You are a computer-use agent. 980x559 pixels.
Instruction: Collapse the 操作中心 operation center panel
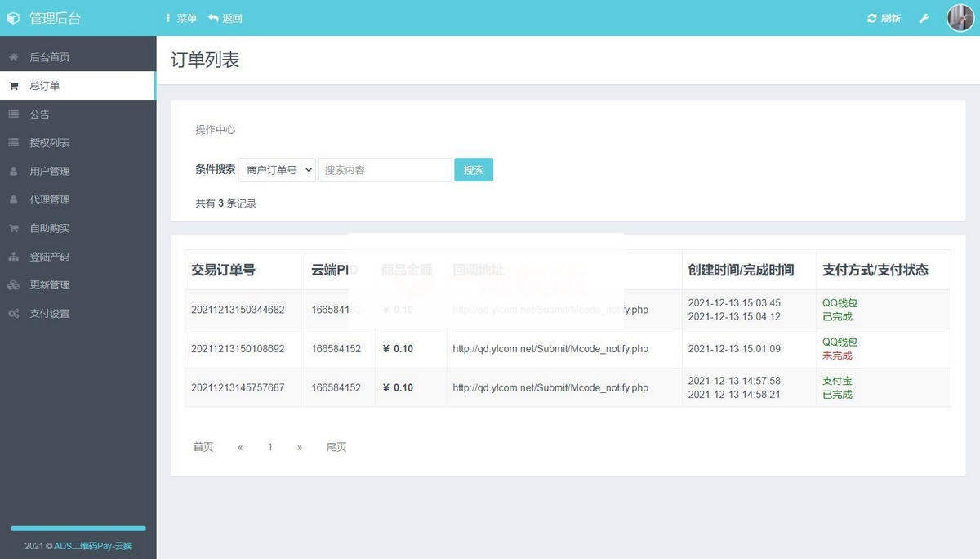click(216, 129)
